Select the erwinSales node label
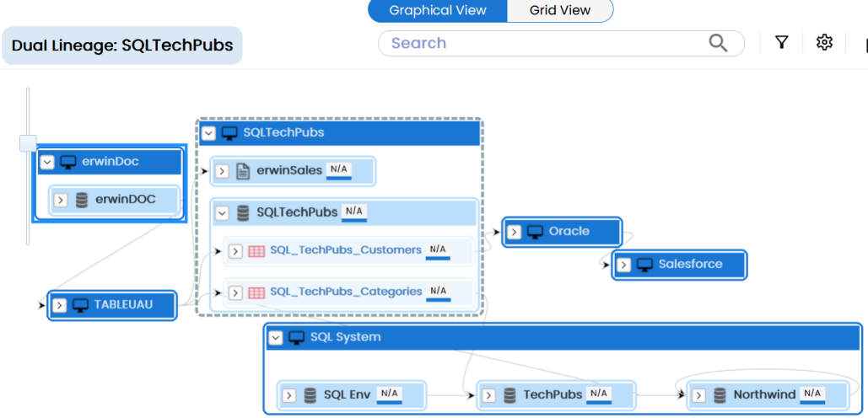 pyautogui.click(x=289, y=170)
